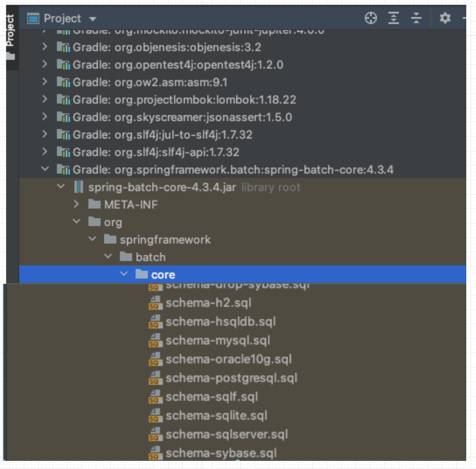Collapse the springframework folder chevron
Screen dimensions: 476x469
[92, 239]
